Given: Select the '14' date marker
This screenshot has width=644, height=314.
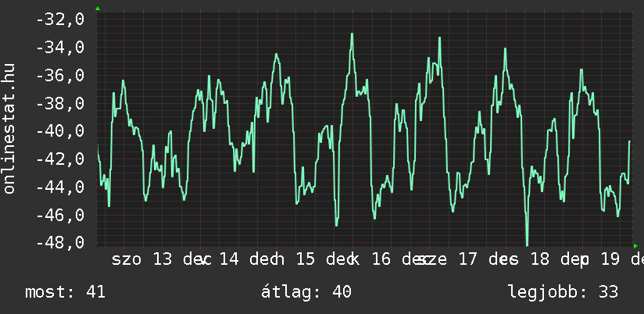Looking at the screenshot, I should coord(229,260).
